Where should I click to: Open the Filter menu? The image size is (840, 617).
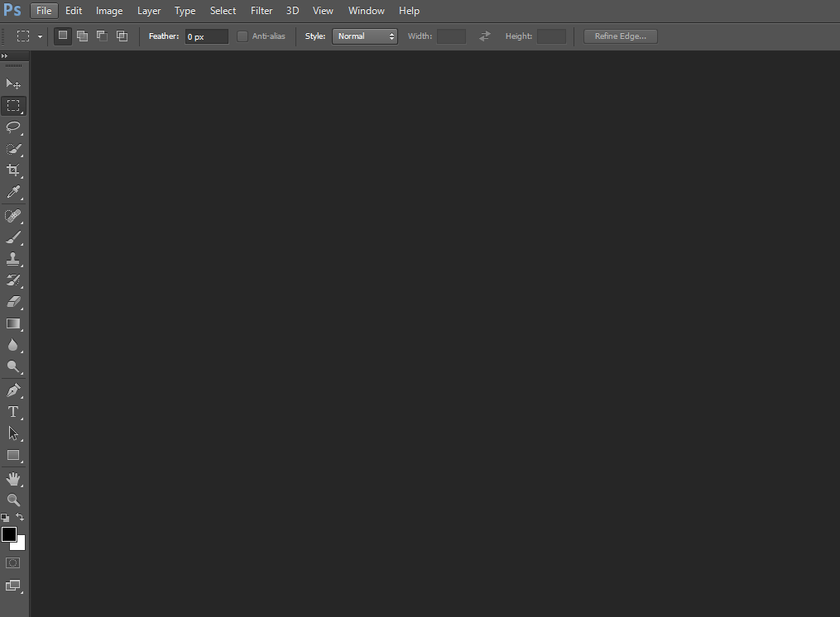pos(261,10)
